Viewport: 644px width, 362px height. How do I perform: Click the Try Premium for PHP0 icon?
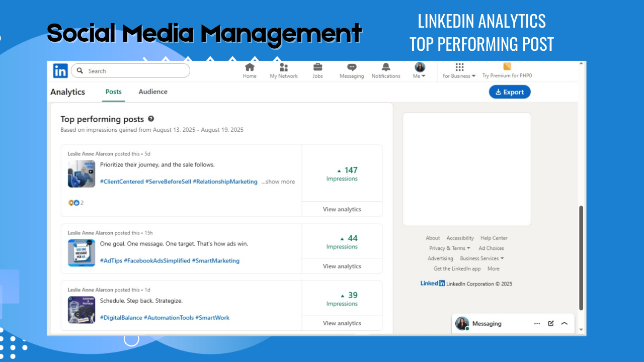tap(507, 66)
